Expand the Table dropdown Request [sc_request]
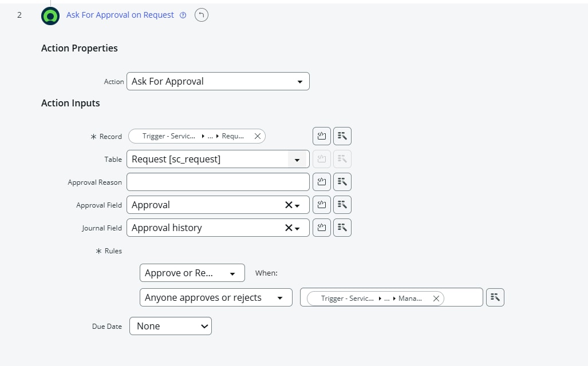The image size is (588, 366). click(x=297, y=160)
